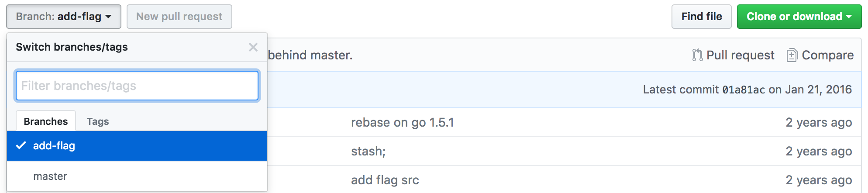The height and width of the screenshot is (193, 868).
Task: Open the Branch: add-flag dropdown
Action: pos(64,17)
